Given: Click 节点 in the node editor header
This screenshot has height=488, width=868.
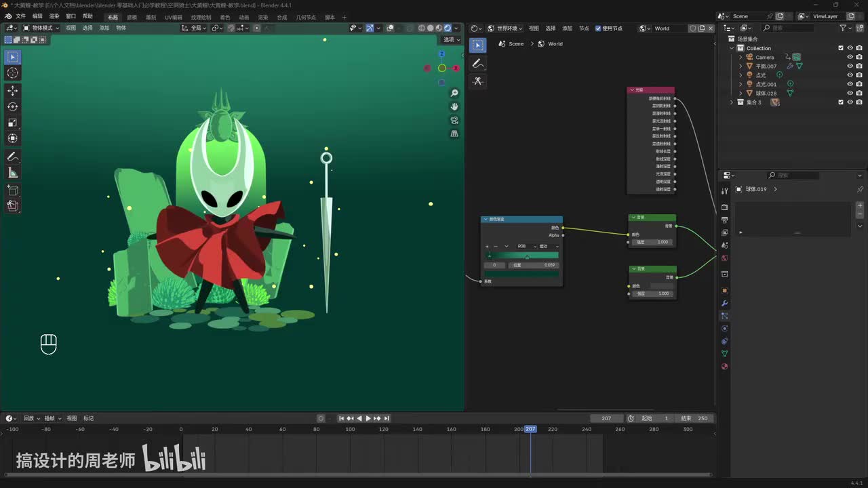Looking at the screenshot, I should coord(584,28).
